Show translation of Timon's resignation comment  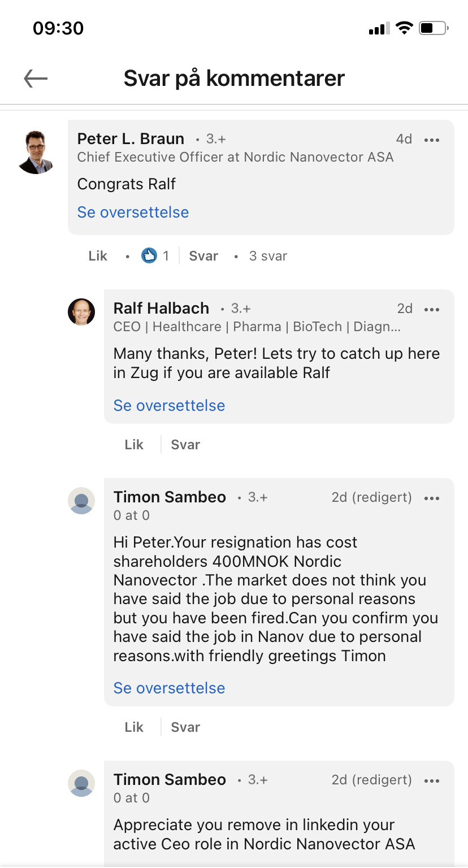pos(169,688)
